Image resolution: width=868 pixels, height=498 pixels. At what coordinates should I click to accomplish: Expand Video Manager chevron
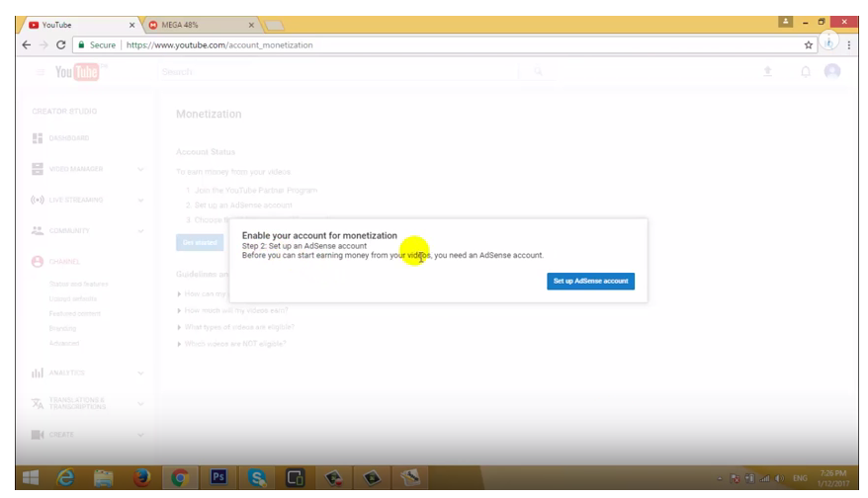coord(140,169)
